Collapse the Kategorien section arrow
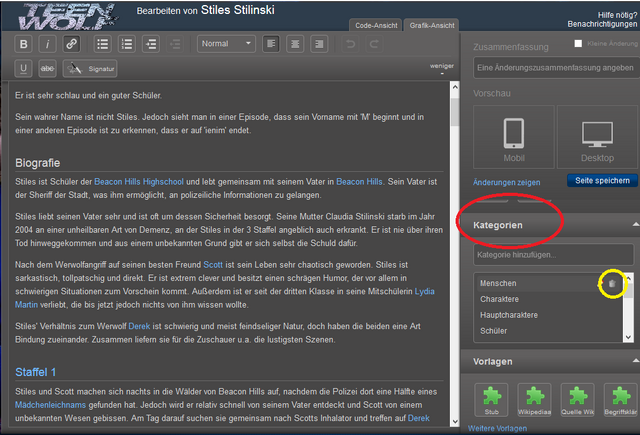Image resolution: width=640 pixels, height=435 pixels. tap(635, 225)
